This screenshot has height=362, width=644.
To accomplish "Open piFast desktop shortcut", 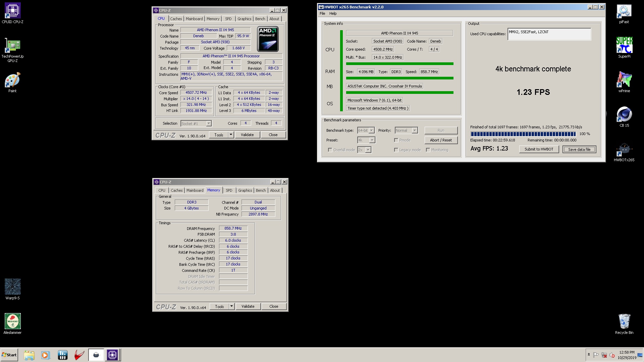I will [624, 13].
